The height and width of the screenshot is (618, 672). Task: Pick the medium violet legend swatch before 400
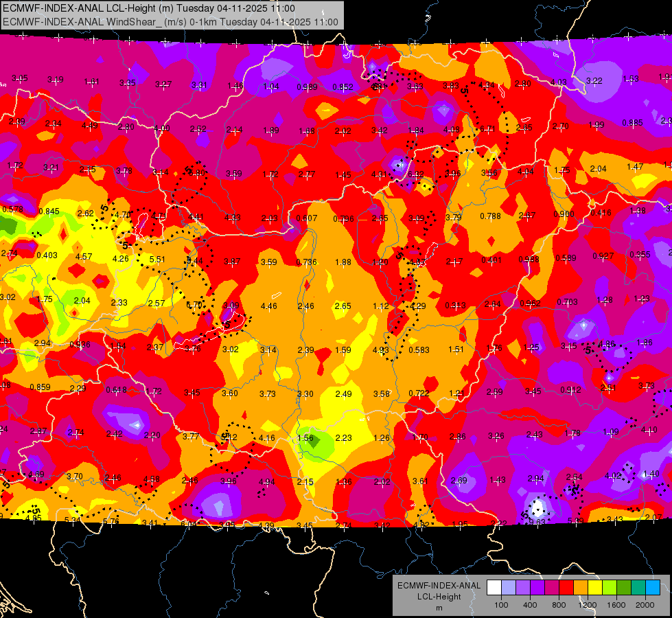click(x=523, y=588)
